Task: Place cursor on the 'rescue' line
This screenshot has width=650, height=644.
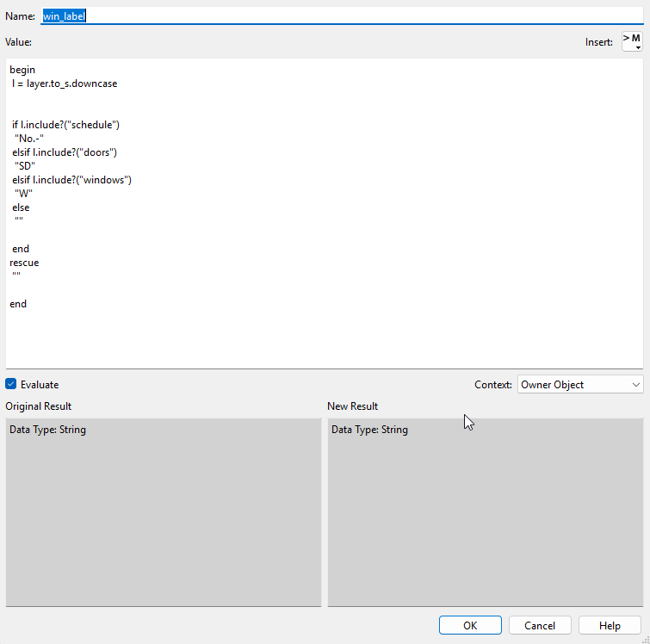Action: click(25, 263)
